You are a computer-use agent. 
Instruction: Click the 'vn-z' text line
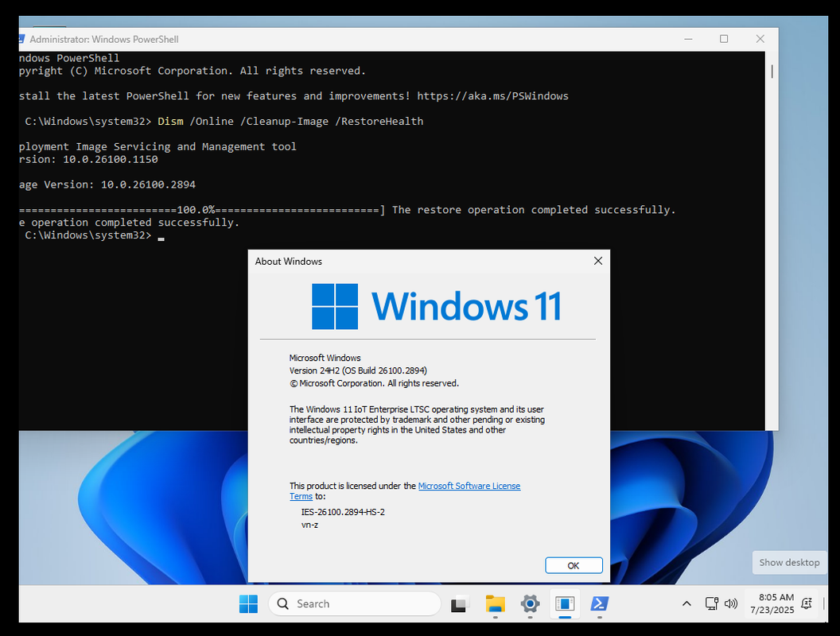(x=309, y=525)
